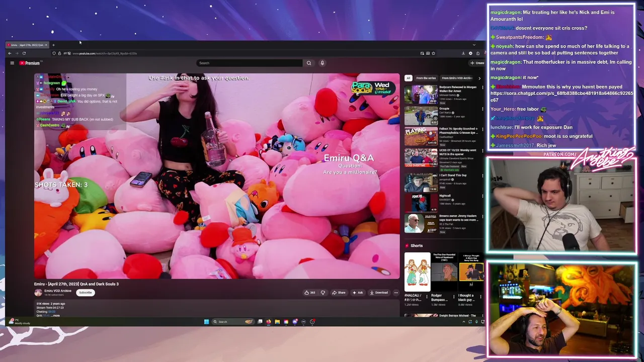Subscribe to Emiru VOD Archive

coord(86,293)
